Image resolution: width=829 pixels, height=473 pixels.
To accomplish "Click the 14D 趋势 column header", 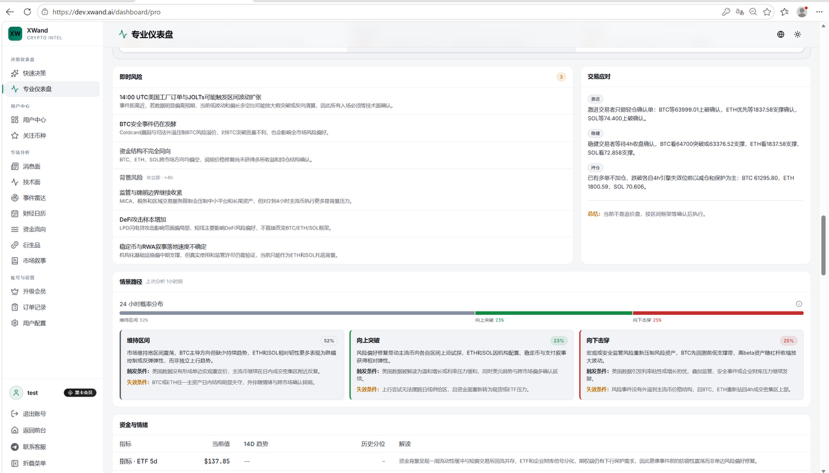I will click(x=256, y=444).
